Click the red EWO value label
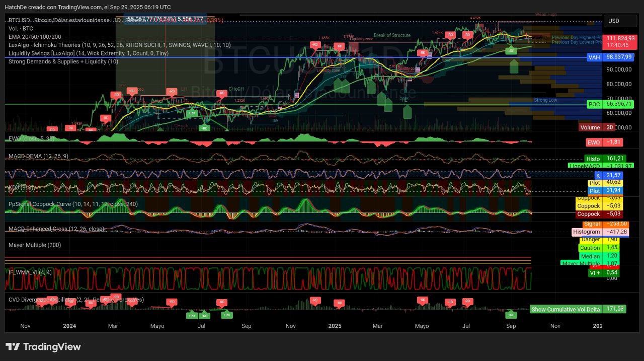 (x=594, y=142)
